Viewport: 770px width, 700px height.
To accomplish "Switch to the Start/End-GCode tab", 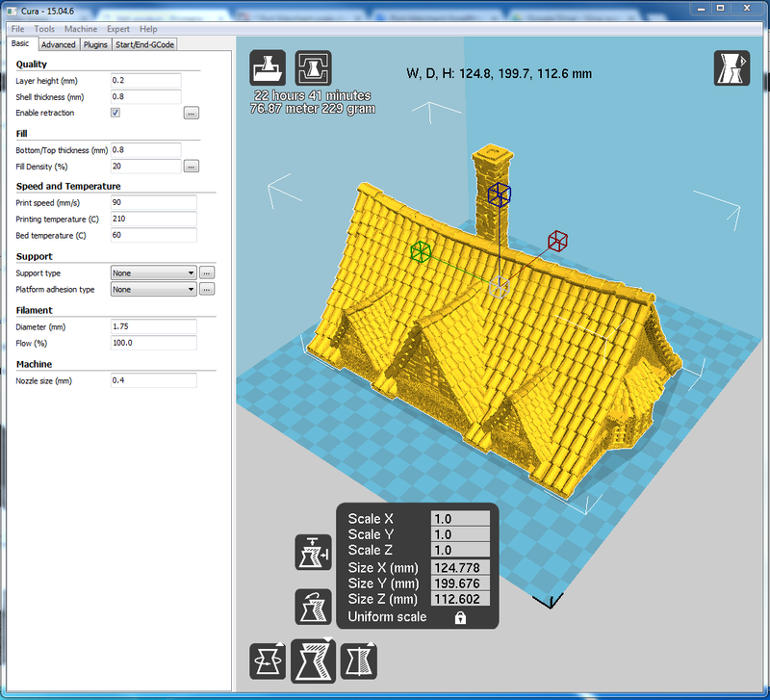I will coord(144,44).
